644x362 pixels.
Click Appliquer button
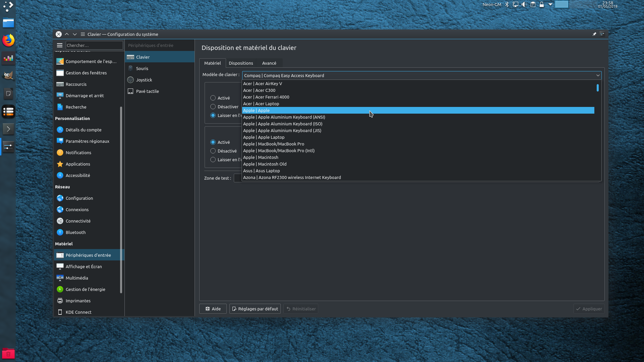pyautogui.click(x=589, y=309)
